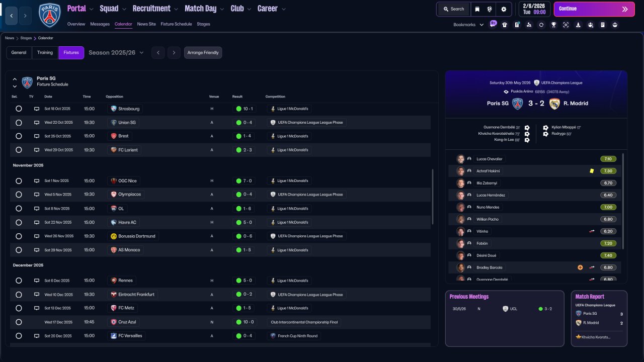The height and width of the screenshot is (362, 644).
Task: Click the AS Monaco club crest
Action: [x=114, y=250]
